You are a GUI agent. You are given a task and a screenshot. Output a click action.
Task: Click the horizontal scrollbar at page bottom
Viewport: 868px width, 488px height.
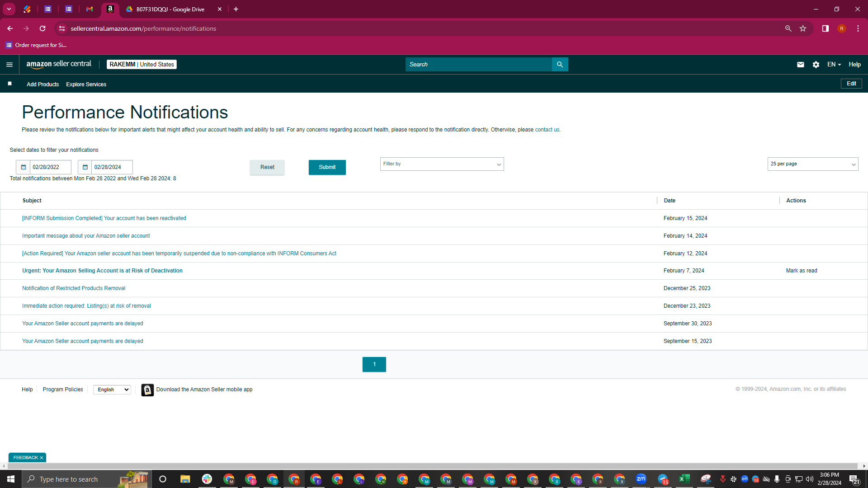432,466
